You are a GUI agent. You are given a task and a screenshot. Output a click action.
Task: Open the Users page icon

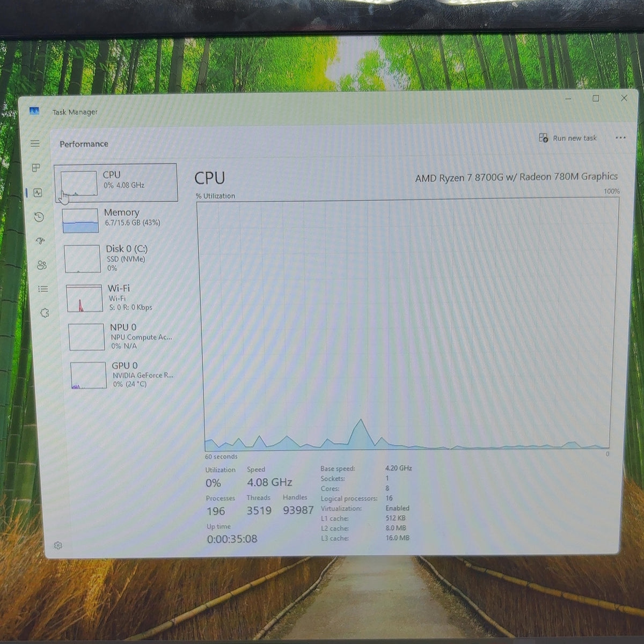pos(41,265)
